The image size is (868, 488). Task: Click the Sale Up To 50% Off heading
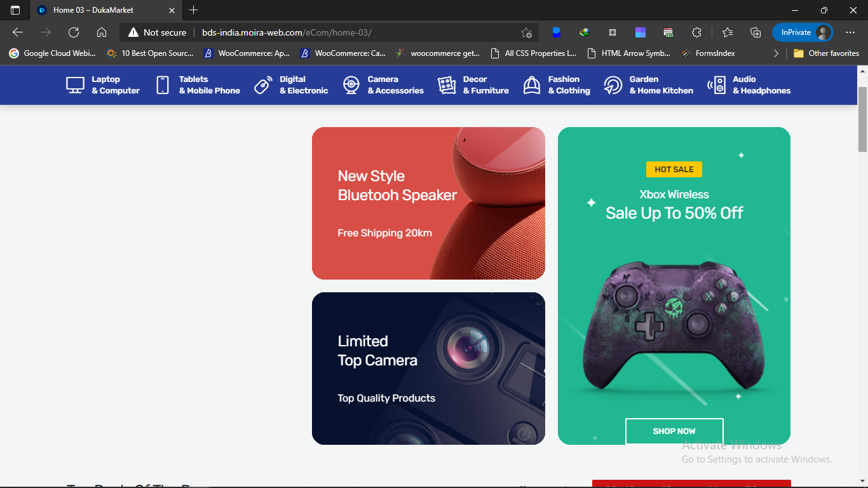pyautogui.click(x=674, y=213)
